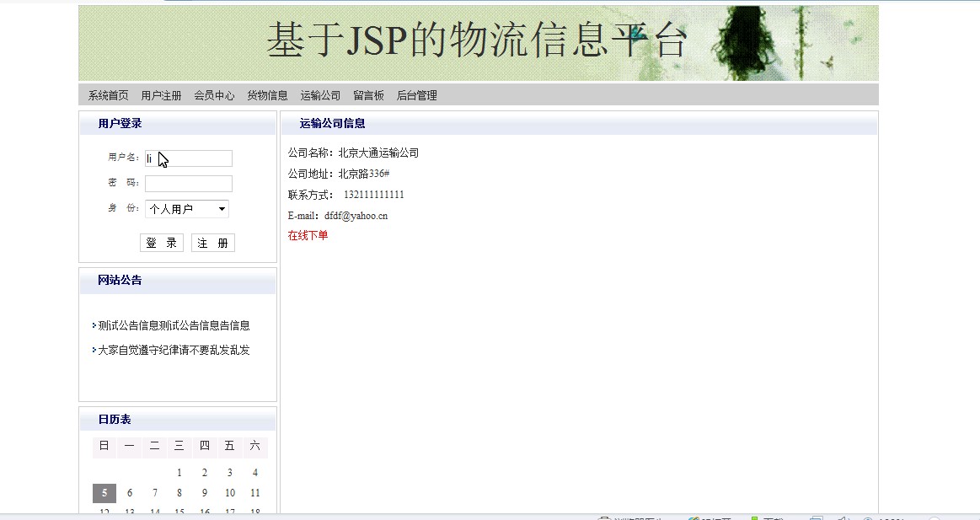Open the 系统首页 navigation item
Viewport: 980px width, 520px height.
pos(108,95)
